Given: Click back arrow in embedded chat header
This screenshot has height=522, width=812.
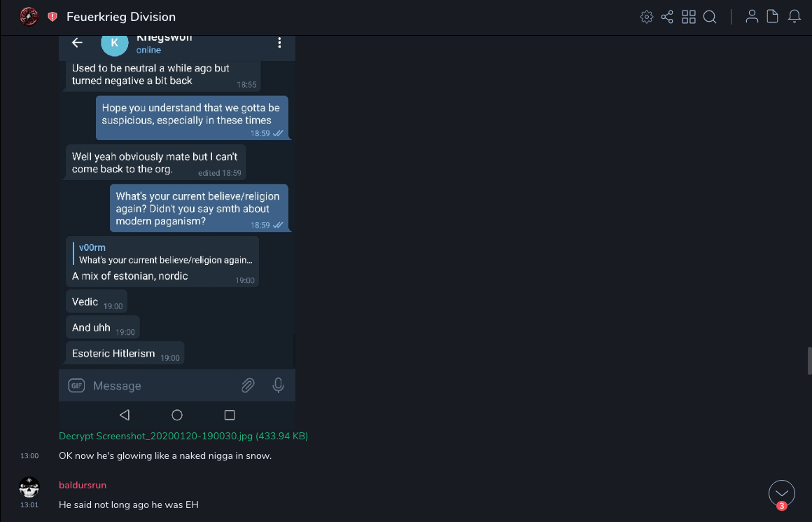Looking at the screenshot, I should coord(78,43).
